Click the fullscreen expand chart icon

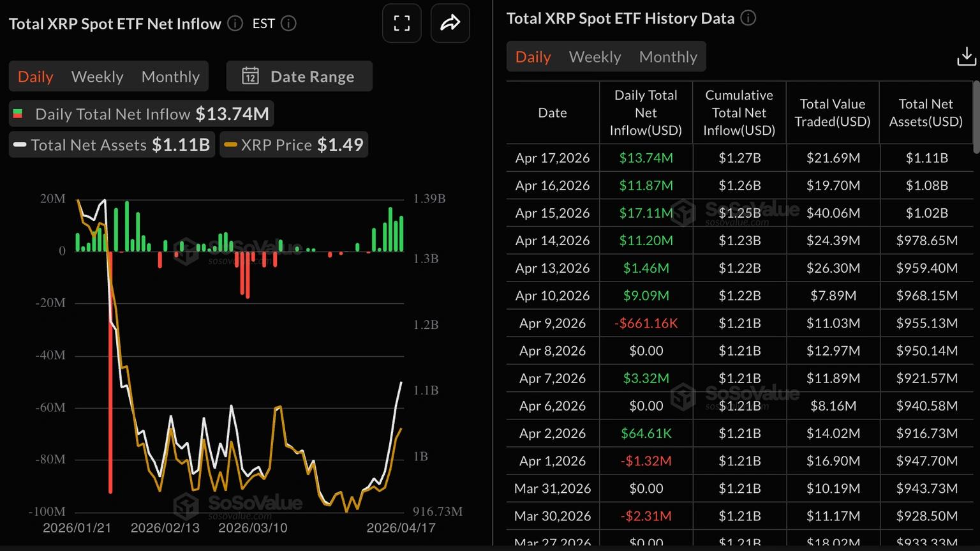pyautogui.click(x=401, y=24)
